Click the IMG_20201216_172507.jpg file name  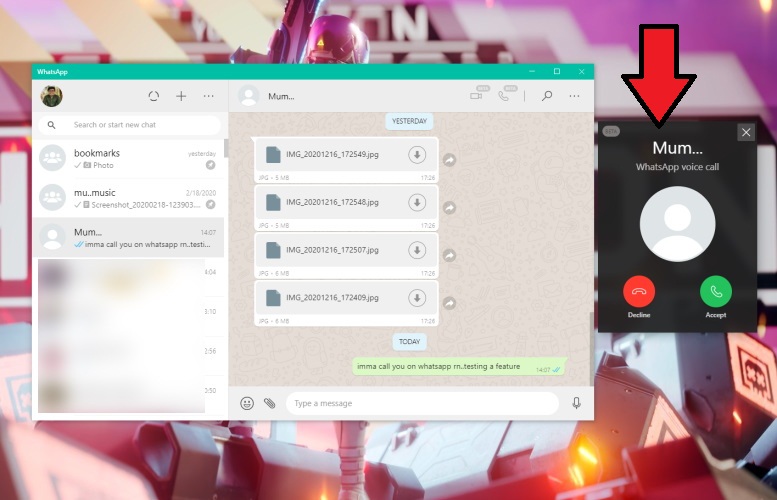pos(333,250)
